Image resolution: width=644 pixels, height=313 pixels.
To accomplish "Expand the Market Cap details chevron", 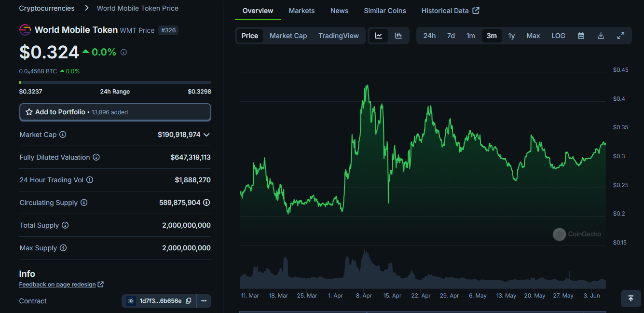I will [206, 135].
